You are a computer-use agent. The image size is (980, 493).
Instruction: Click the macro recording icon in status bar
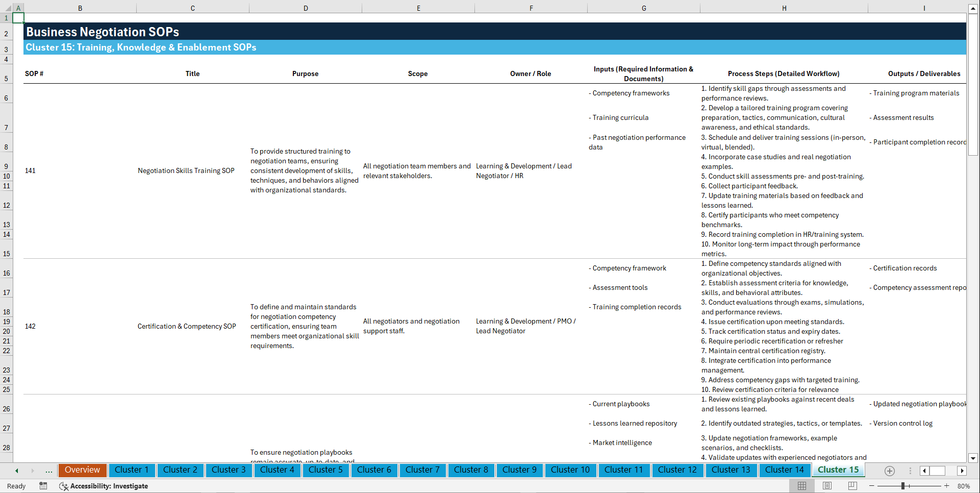[43, 486]
